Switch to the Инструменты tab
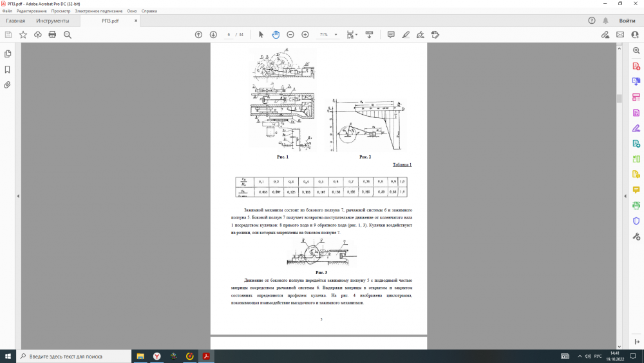Image resolution: width=644 pixels, height=363 pixels. pyautogui.click(x=53, y=21)
